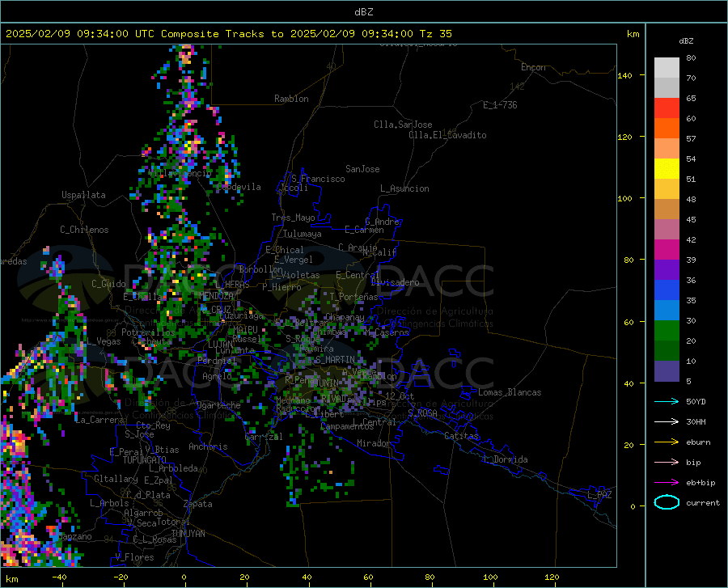Click the 'Tulumaya' map label
Viewport: 728px width, 588px height.
point(303,234)
